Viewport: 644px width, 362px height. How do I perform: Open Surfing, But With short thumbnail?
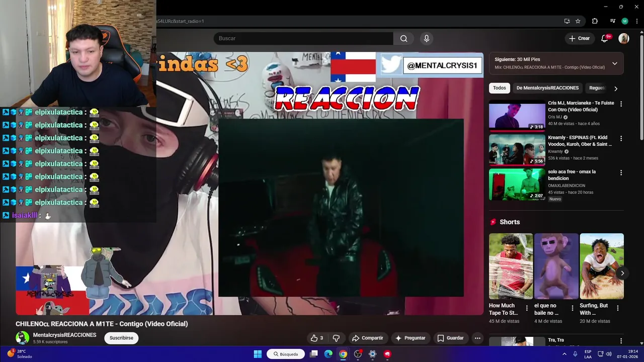[x=602, y=266]
